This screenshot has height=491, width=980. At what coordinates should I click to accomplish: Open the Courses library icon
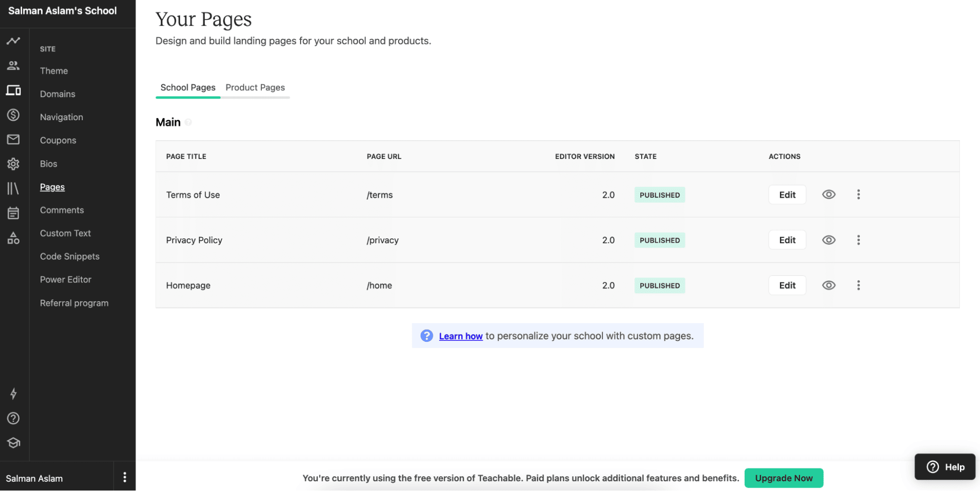(x=13, y=188)
